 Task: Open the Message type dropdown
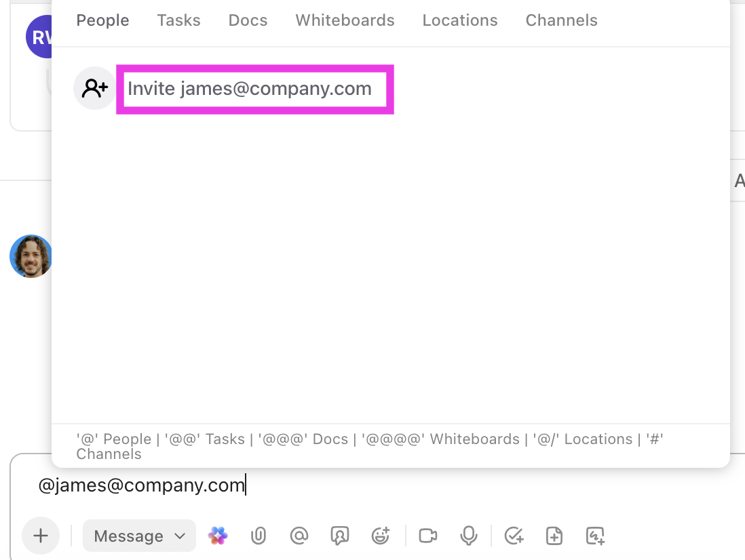tap(139, 536)
